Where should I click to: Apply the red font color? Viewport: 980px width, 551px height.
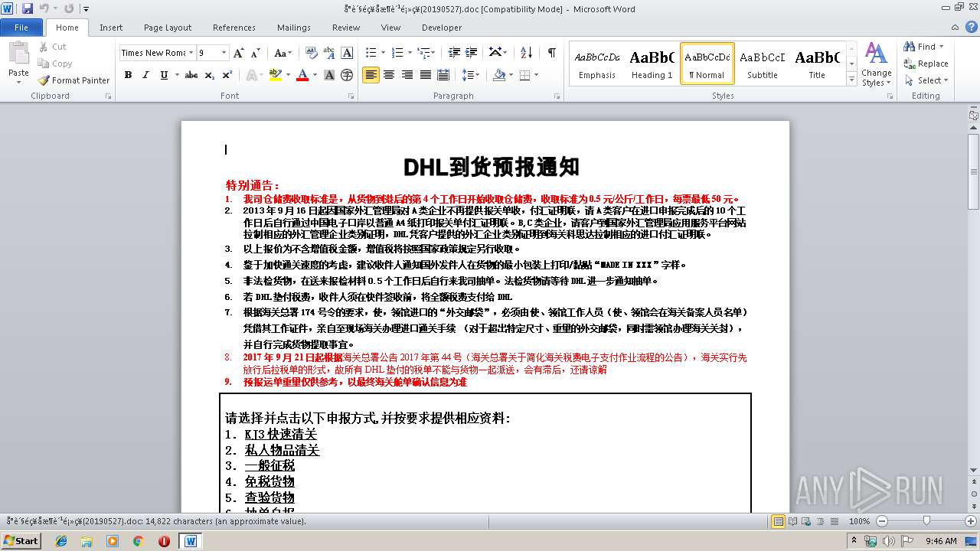302,75
